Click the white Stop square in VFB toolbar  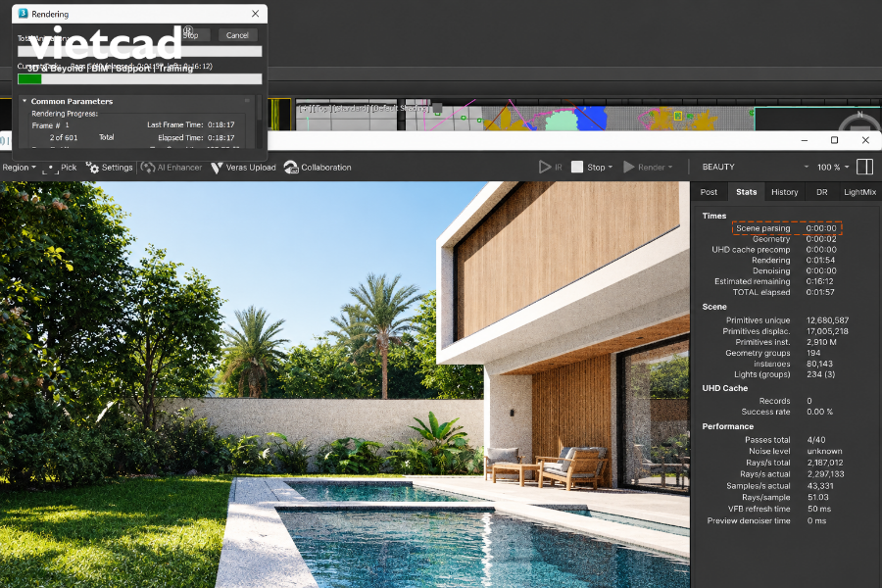(577, 168)
